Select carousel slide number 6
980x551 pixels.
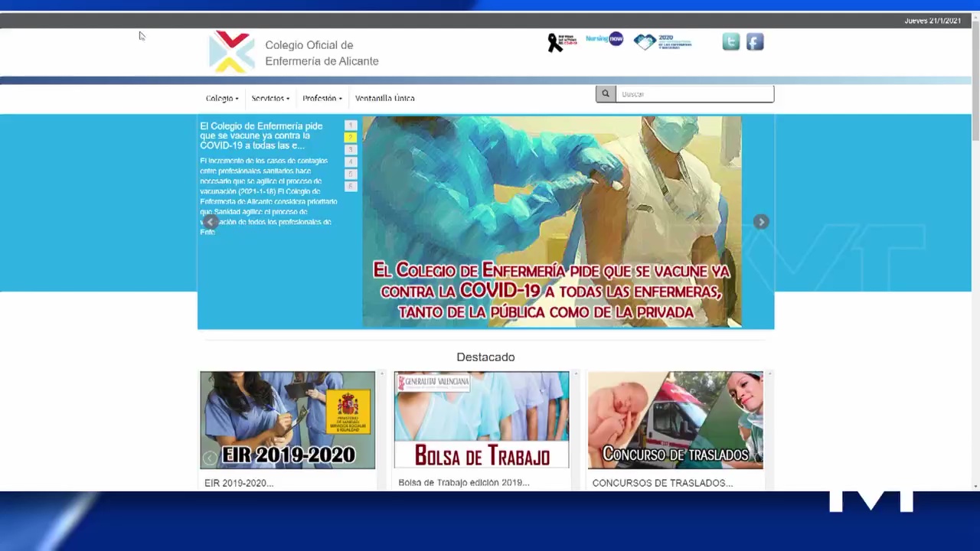(351, 187)
